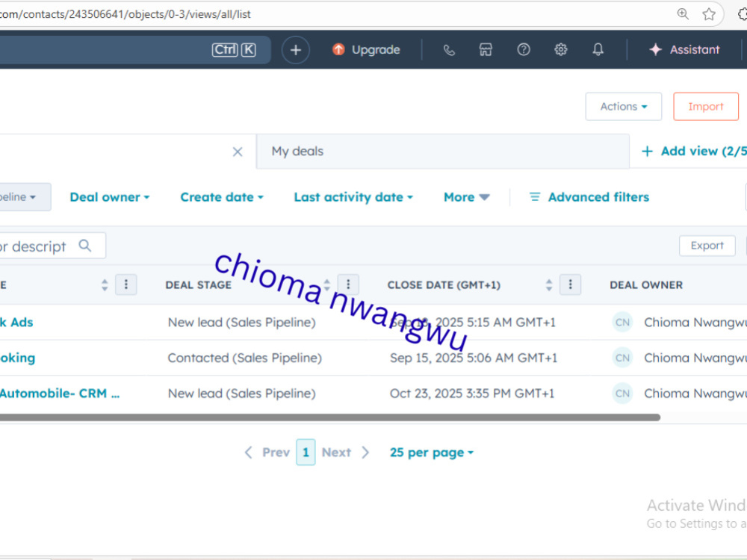Close the current view tab with X
Viewport: 747px width, 560px height.
click(238, 152)
